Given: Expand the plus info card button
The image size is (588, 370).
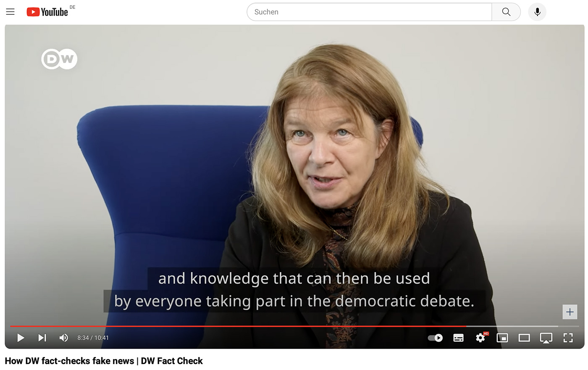Looking at the screenshot, I should click(570, 312).
